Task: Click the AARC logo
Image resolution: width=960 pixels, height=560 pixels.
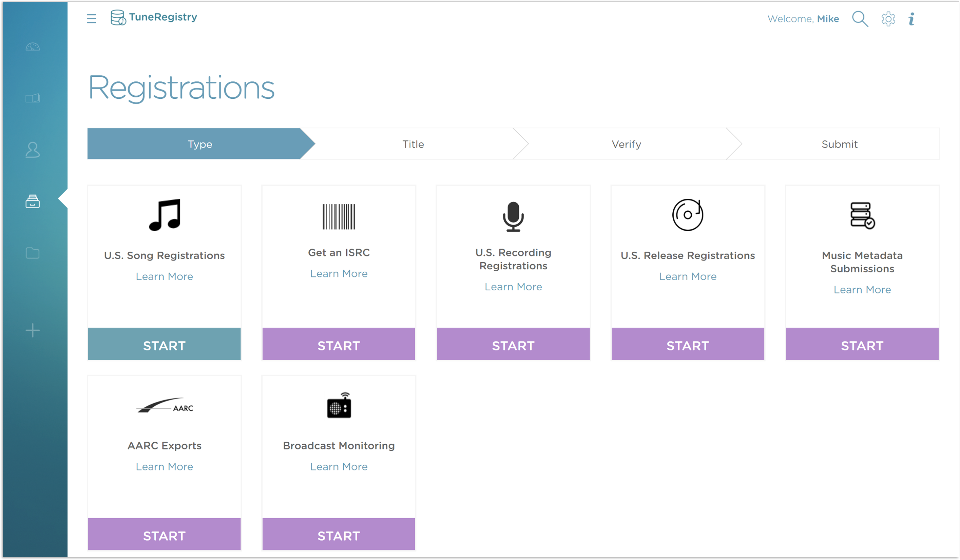Action: (165, 406)
